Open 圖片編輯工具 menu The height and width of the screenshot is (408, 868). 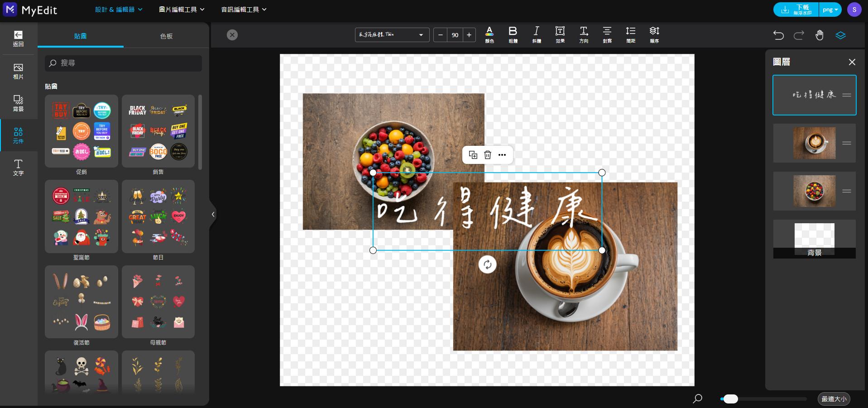(x=182, y=10)
